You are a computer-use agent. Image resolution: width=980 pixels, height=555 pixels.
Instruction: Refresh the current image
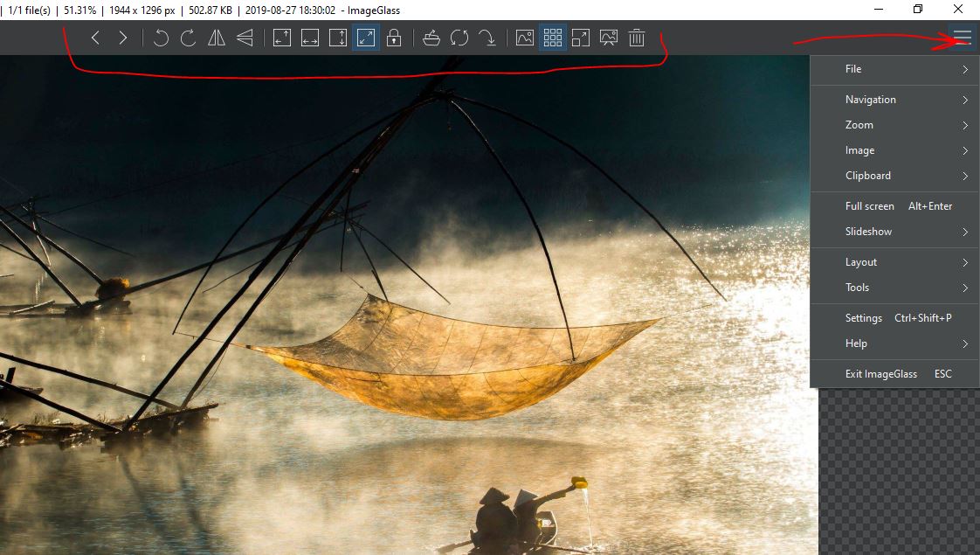460,37
